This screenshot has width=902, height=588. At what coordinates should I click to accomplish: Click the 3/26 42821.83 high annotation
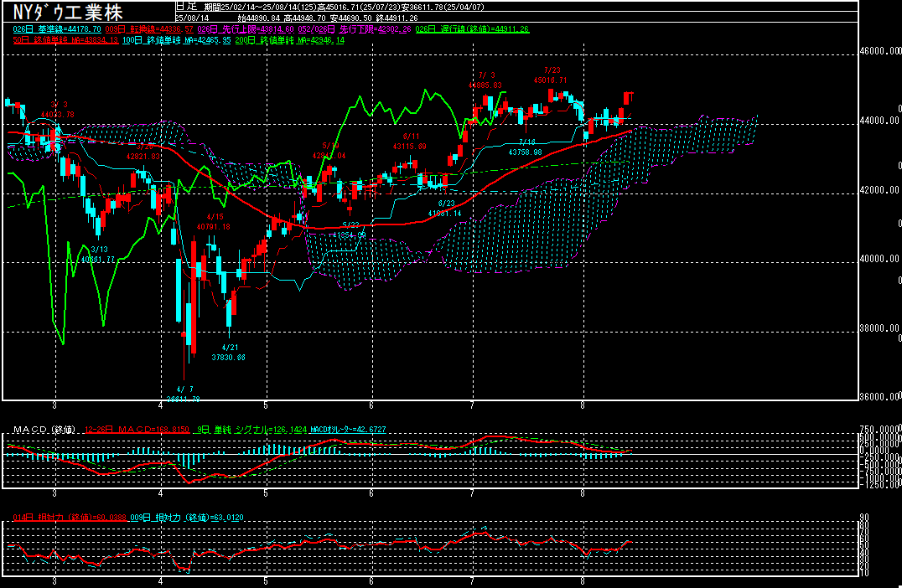(143, 152)
